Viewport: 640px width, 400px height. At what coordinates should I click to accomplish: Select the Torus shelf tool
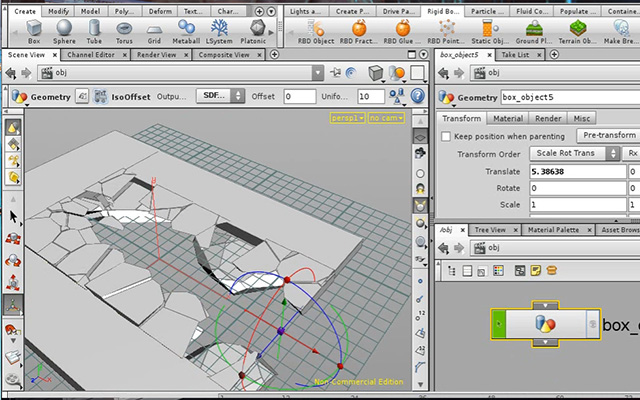(x=124, y=32)
